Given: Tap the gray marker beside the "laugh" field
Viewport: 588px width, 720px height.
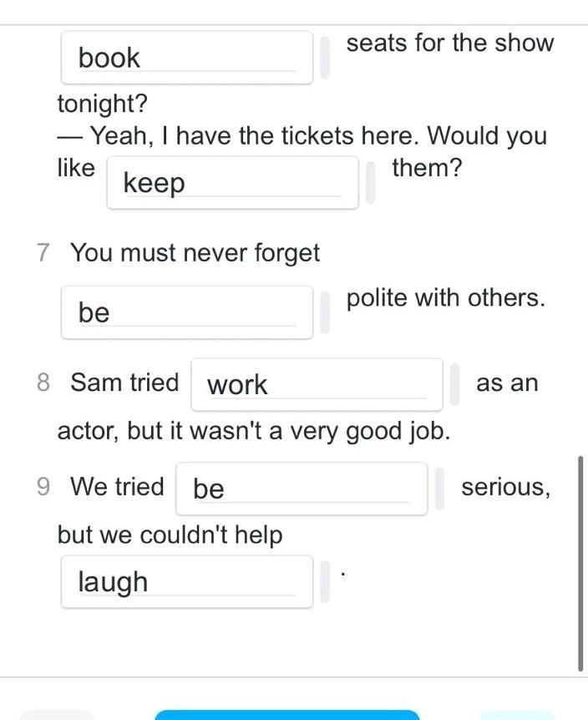Looking at the screenshot, I should (x=325, y=581).
